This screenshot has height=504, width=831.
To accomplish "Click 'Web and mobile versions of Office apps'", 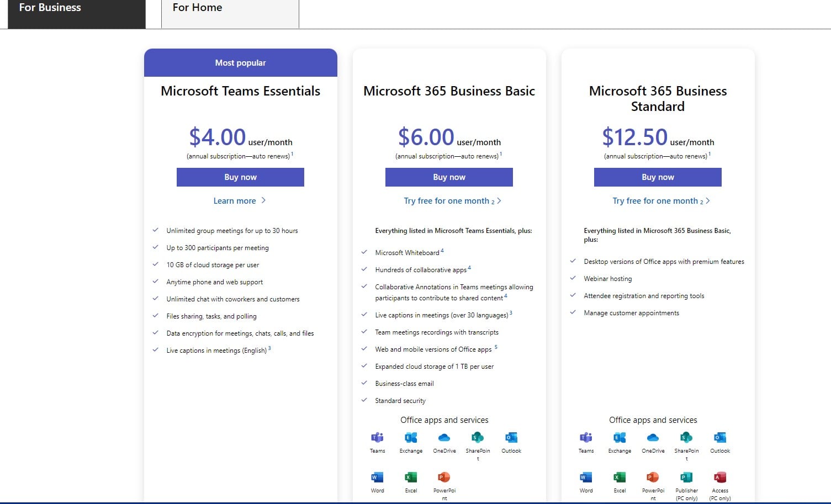I will coord(433,349).
